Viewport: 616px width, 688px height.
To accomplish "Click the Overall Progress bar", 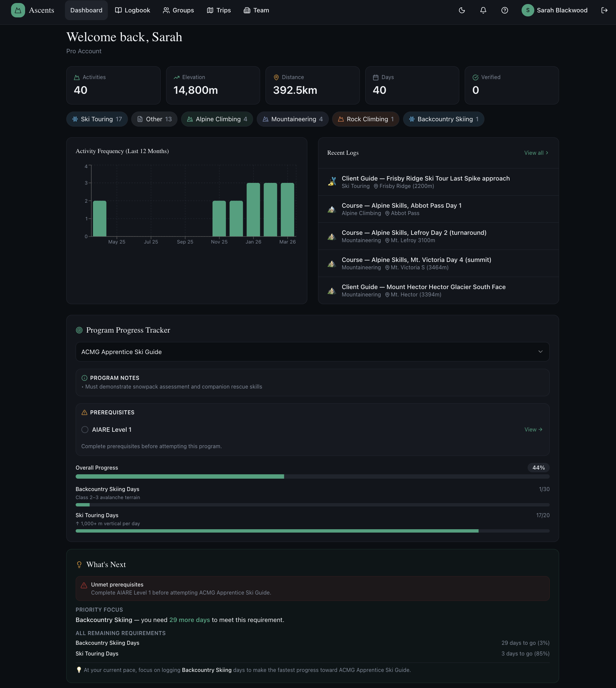I will (x=312, y=476).
